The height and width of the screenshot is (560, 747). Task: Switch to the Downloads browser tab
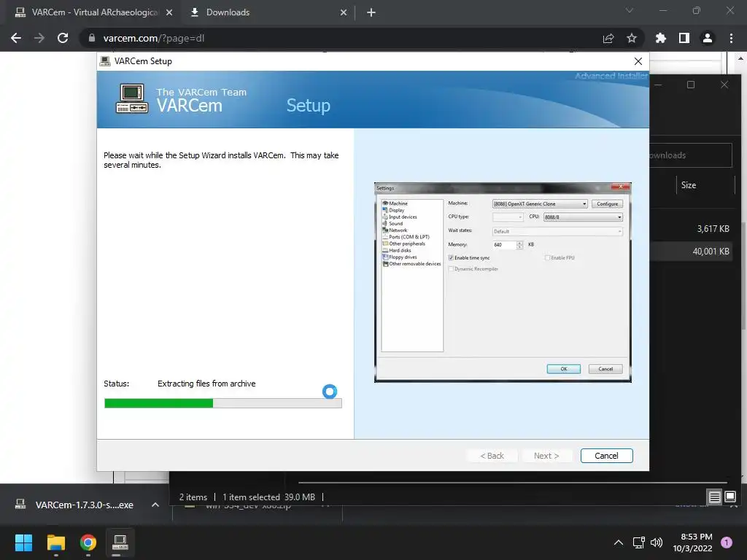click(x=267, y=12)
